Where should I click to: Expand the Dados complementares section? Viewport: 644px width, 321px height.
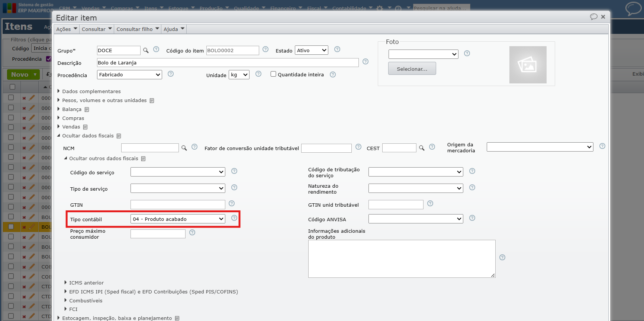pyautogui.click(x=91, y=92)
